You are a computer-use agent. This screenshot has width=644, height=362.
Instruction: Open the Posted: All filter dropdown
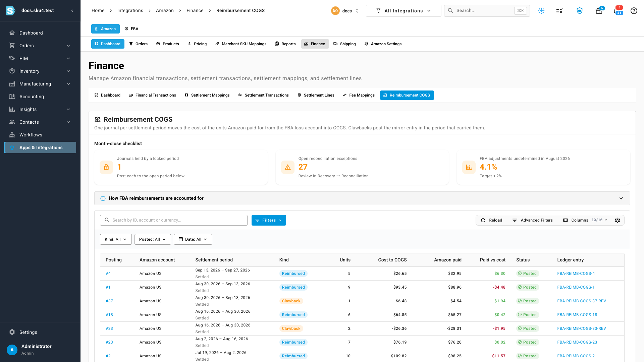click(153, 239)
